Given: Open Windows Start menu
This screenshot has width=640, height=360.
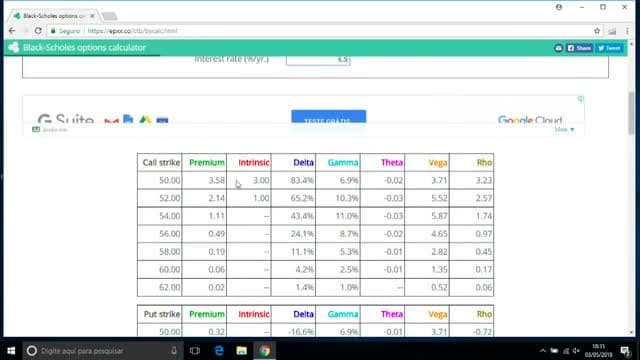Looking at the screenshot, I should click(11, 351).
